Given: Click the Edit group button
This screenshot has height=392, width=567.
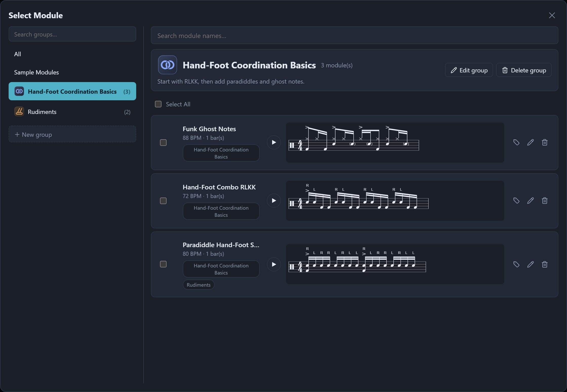Looking at the screenshot, I should click(x=469, y=70).
